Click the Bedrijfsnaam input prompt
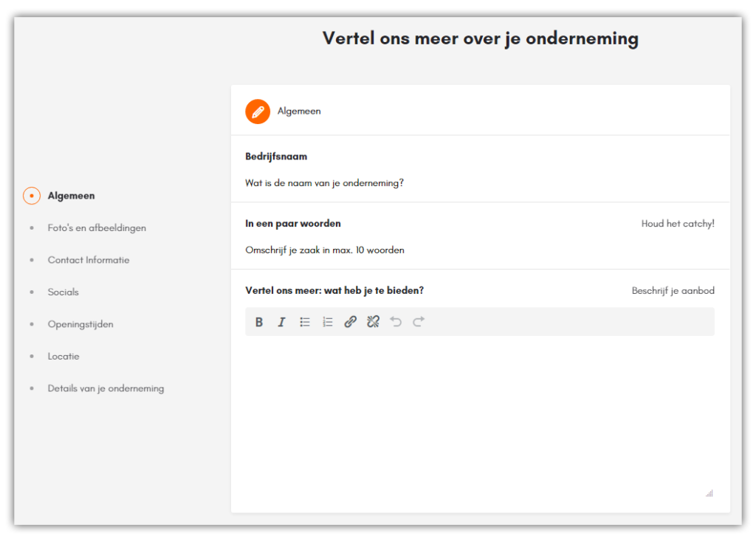 [x=324, y=182]
